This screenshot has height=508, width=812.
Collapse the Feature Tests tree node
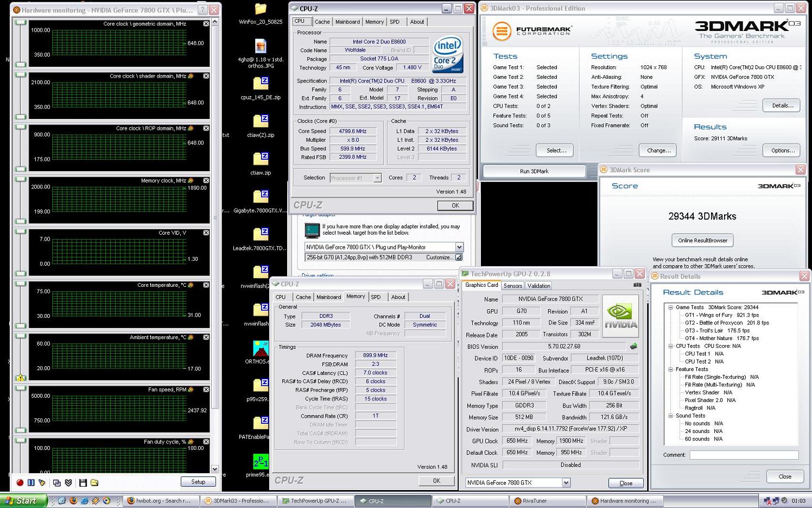coord(670,369)
